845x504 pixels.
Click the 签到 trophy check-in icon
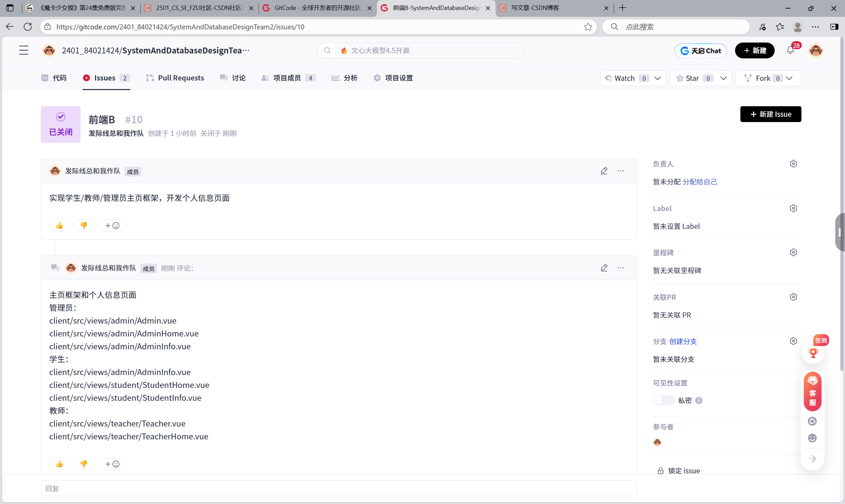coord(813,353)
